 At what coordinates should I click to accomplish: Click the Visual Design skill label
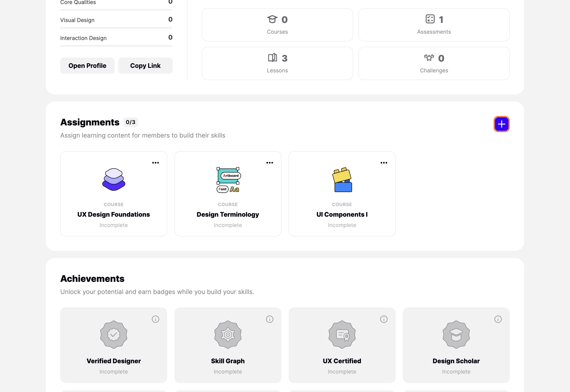coord(77,20)
